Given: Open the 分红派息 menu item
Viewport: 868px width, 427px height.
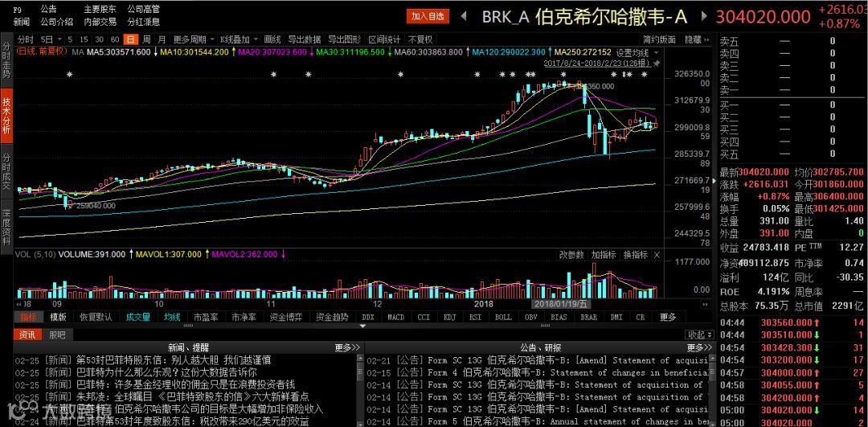Looking at the screenshot, I should point(143,23).
